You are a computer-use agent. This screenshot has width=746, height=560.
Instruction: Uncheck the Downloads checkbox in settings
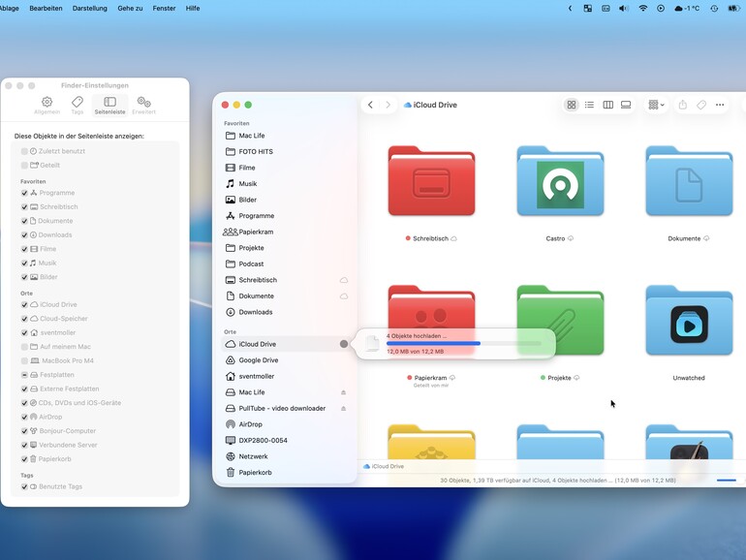click(24, 235)
